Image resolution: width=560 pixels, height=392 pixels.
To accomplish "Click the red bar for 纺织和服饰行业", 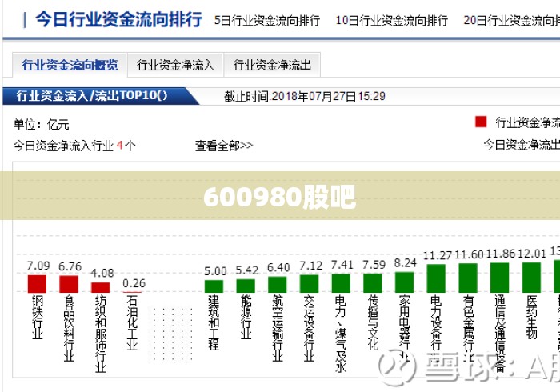I will 100,287.
